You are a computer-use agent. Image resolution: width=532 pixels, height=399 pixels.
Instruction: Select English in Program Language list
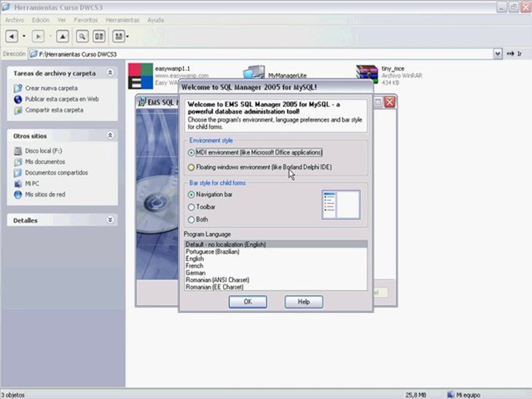click(275, 259)
